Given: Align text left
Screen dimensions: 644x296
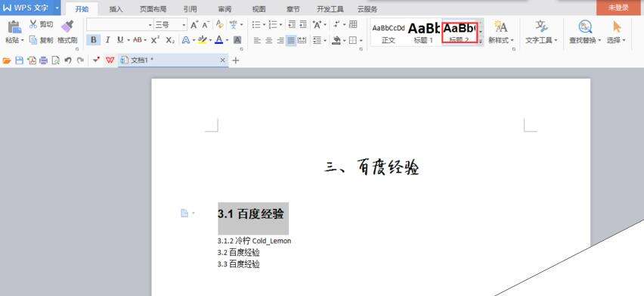Looking at the screenshot, I should 257,40.
